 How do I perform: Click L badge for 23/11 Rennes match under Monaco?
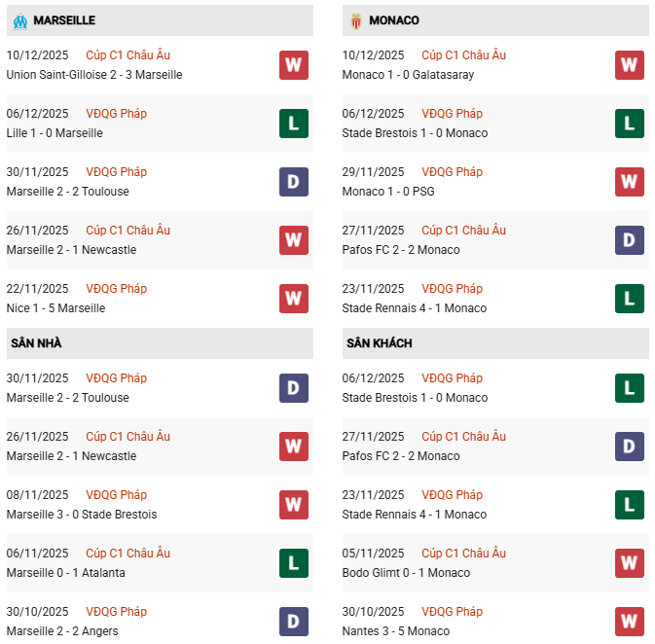630,299
